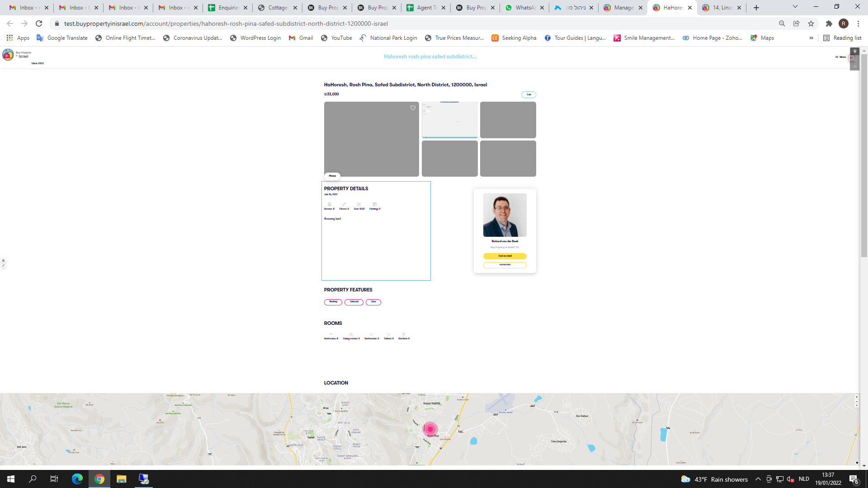Reload the page
The height and width of the screenshot is (488, 868).
click(39, 23)
